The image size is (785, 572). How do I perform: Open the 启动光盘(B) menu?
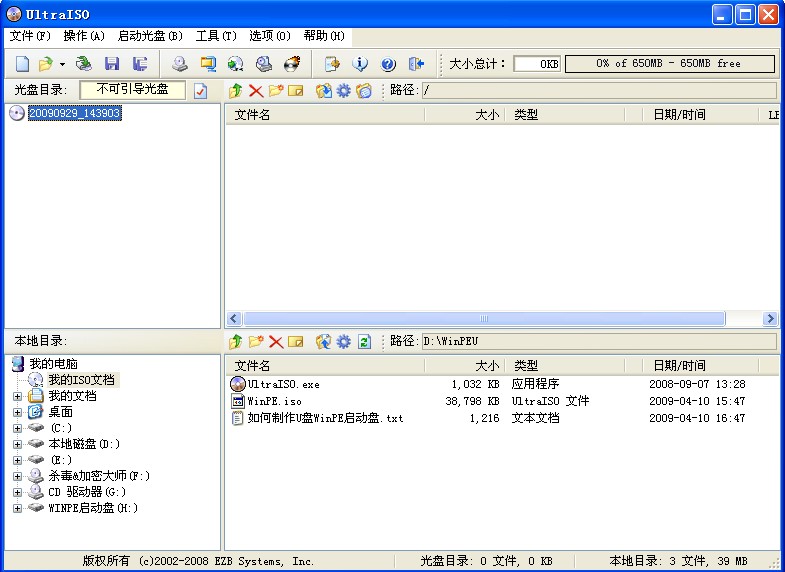[150, 36]
